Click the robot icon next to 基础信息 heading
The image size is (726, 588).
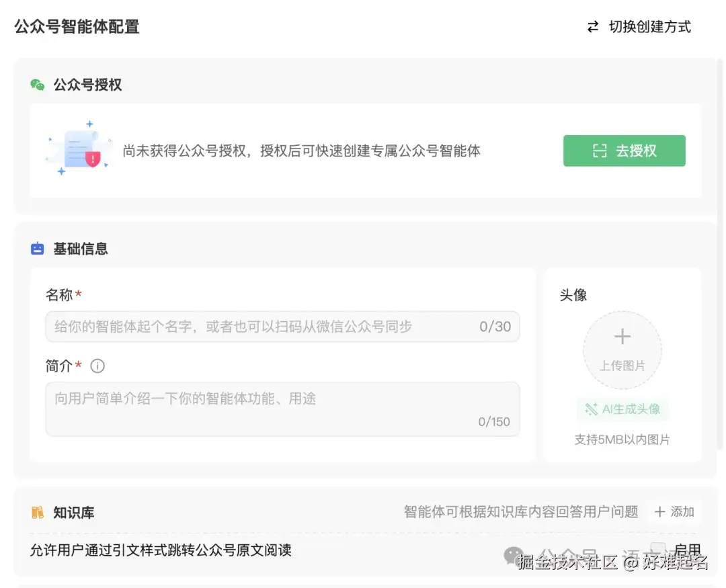tap(38, 248)
